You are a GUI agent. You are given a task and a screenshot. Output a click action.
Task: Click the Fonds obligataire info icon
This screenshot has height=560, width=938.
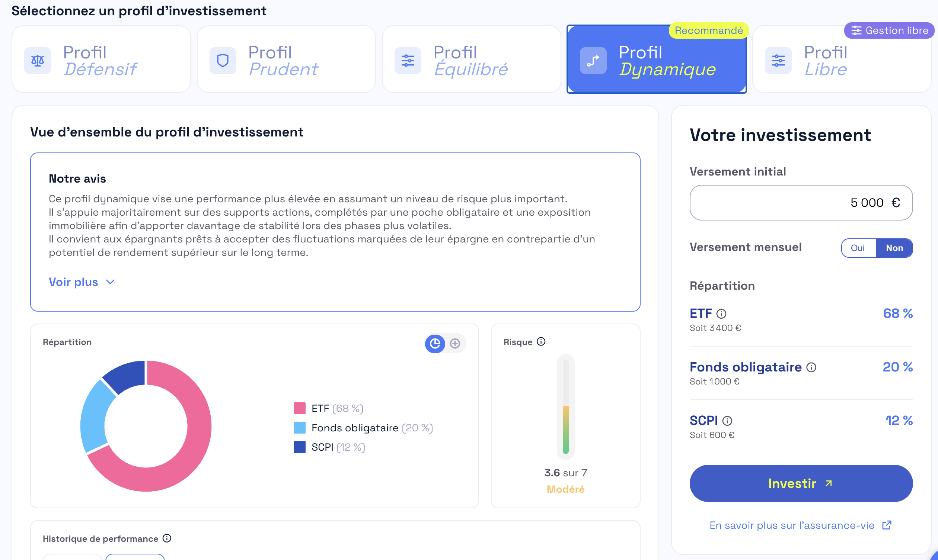pos(811,367)
